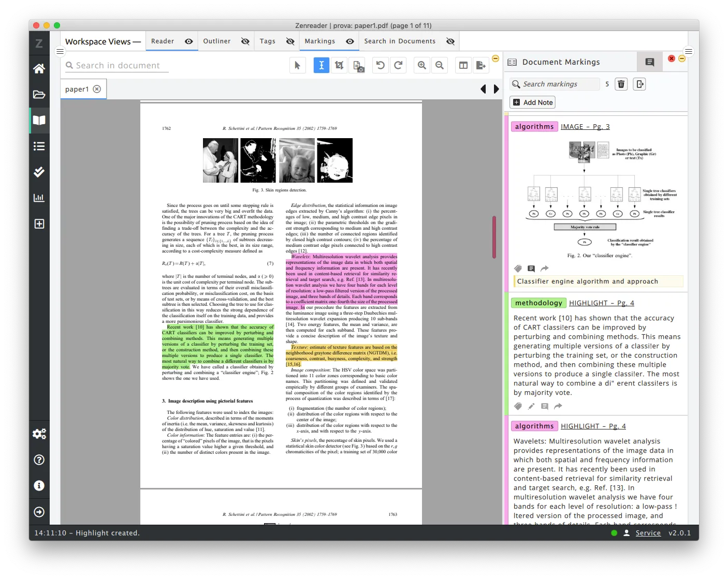The image size is (728, 579).
Task: Take a snapshot of the document page
Action: [x=357, y=65]
